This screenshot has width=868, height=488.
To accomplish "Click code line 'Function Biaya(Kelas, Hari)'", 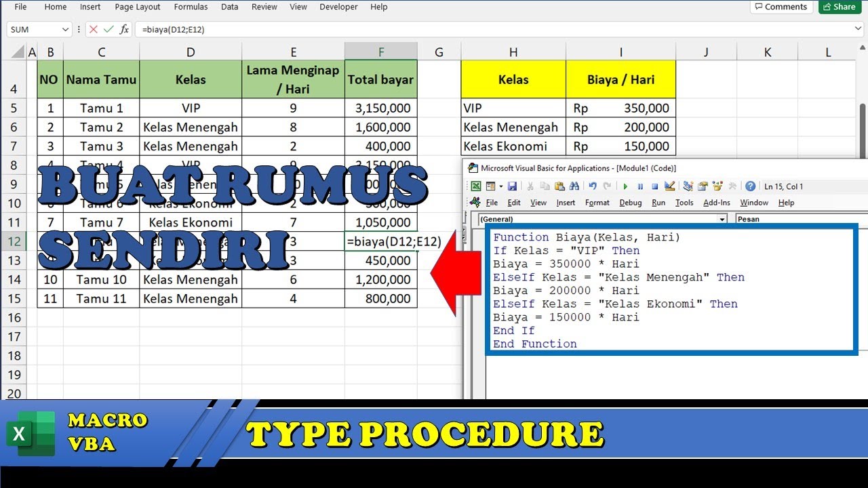I will click(x=587, y=237).
